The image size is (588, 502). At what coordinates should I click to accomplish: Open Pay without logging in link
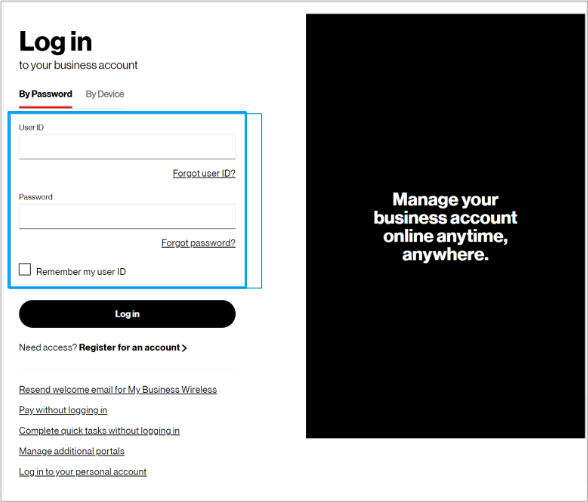click(63, 410)
